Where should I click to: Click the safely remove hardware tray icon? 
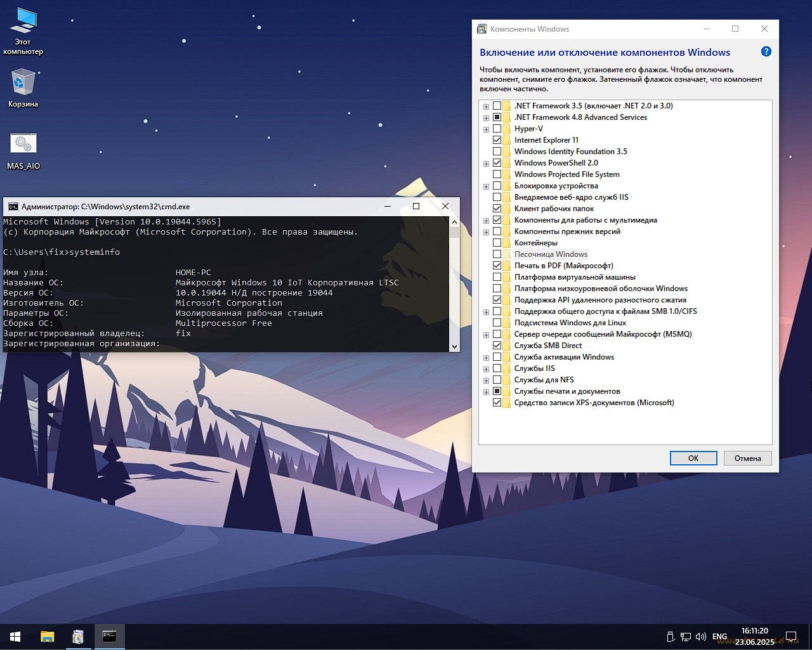[x=671, y=637]
